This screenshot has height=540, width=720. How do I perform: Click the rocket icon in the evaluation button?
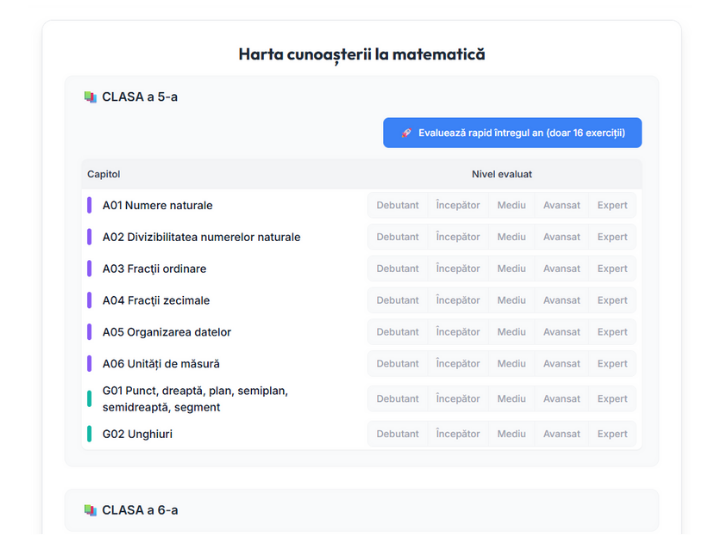coord(406,133)
